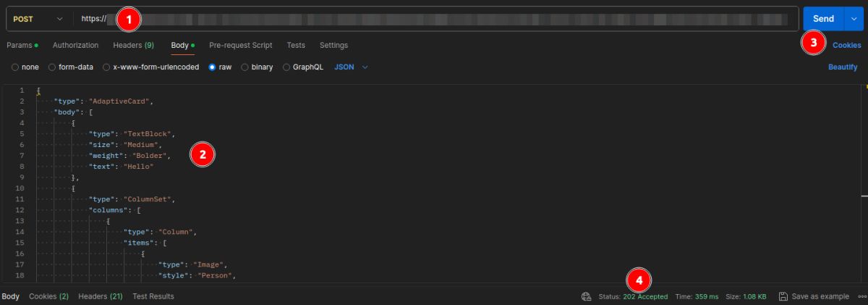Select the form-data body type
The width and height of the screenshot is (868, 305).
coord(51,67)
